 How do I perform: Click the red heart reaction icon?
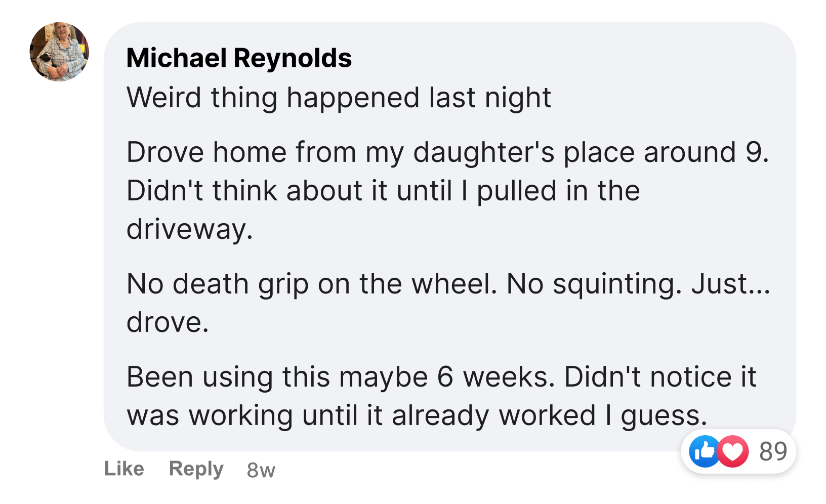tap(732, 451)
